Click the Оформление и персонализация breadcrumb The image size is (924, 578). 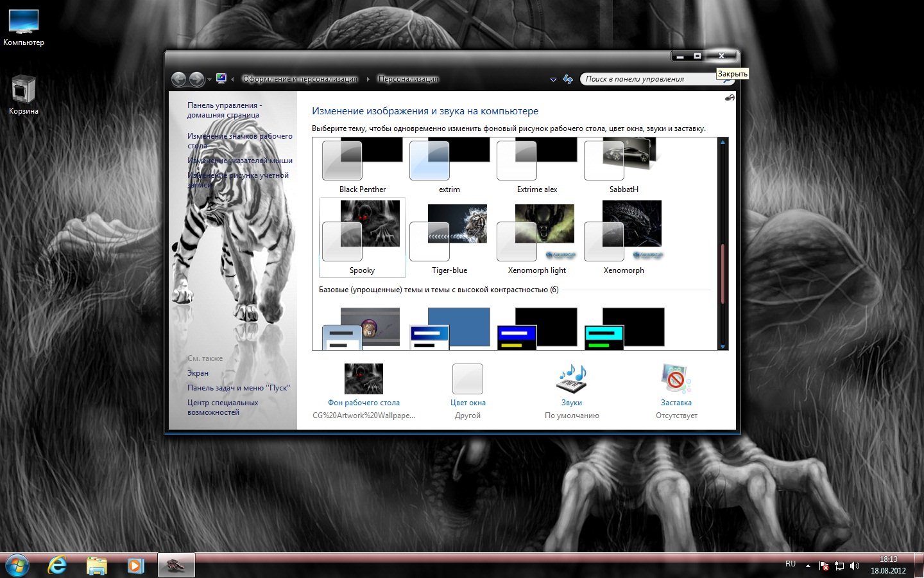(x=300, y=79)
